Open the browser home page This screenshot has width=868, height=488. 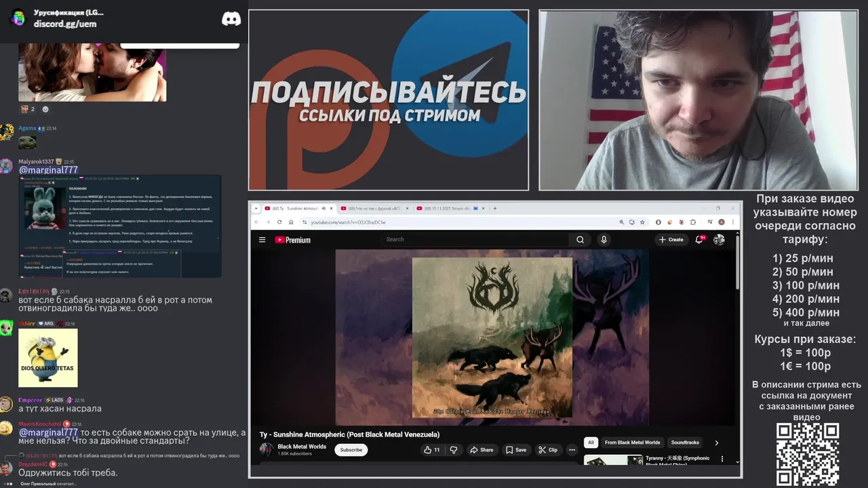pos(291,222)
